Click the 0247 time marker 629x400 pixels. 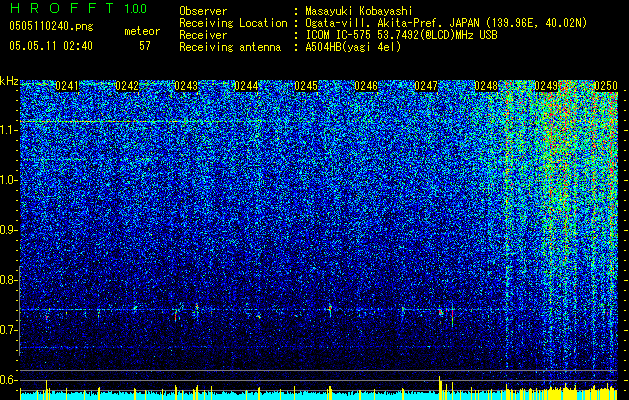click(426, 86)
